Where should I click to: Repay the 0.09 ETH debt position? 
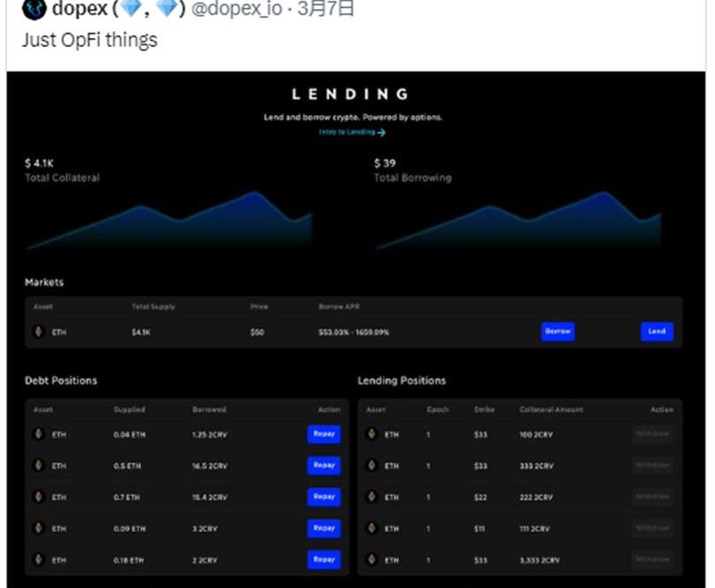point(324,528)
